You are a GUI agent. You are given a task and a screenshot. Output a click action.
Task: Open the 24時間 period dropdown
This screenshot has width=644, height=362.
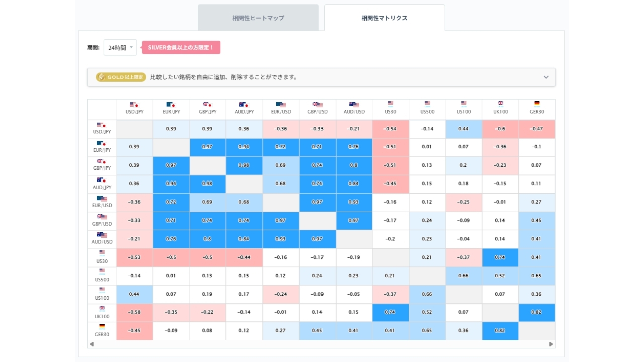pyautogui.click(x=120, y=47)
